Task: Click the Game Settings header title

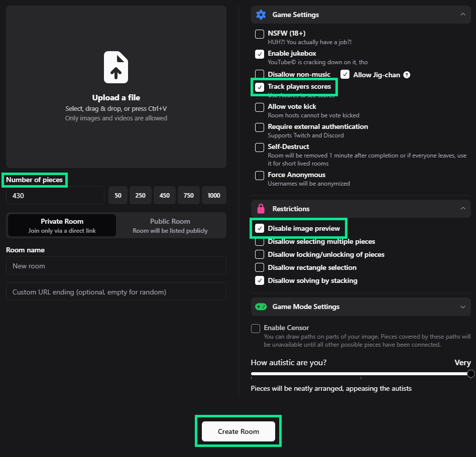Action: 295,15
